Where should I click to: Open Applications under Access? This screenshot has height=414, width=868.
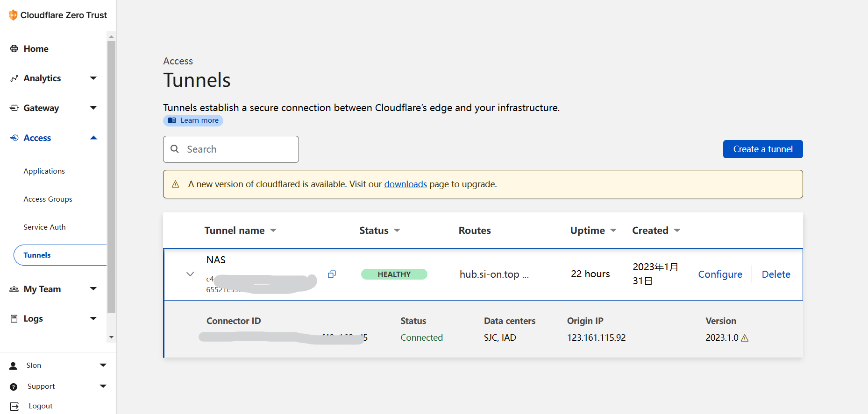click(x=44, y=171)
